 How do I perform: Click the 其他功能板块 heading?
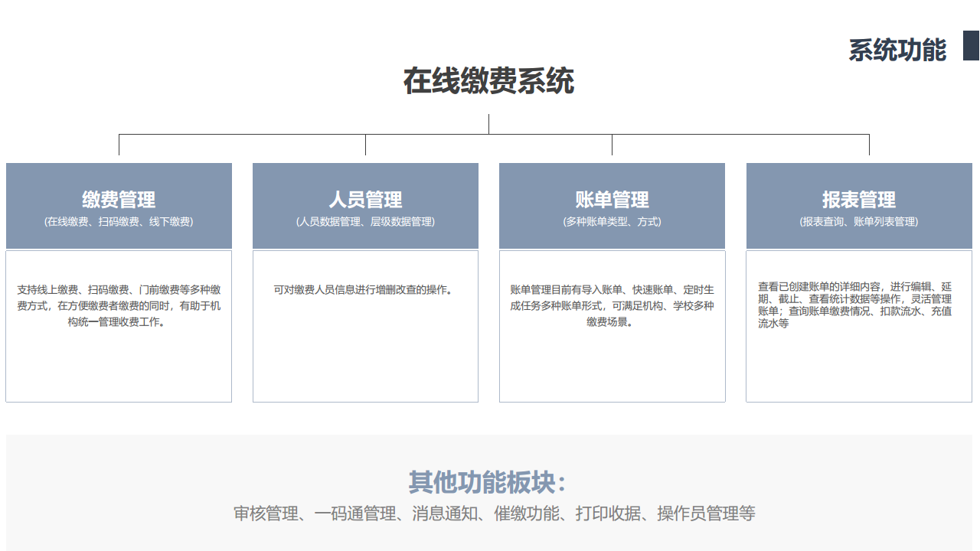point(488,483)
